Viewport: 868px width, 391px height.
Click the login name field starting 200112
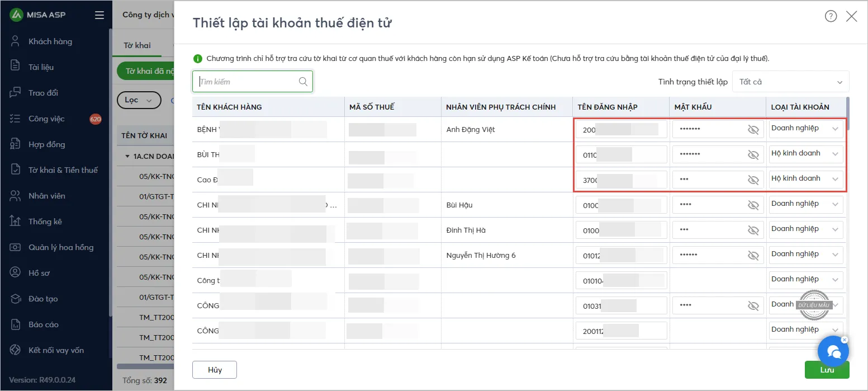621,331
